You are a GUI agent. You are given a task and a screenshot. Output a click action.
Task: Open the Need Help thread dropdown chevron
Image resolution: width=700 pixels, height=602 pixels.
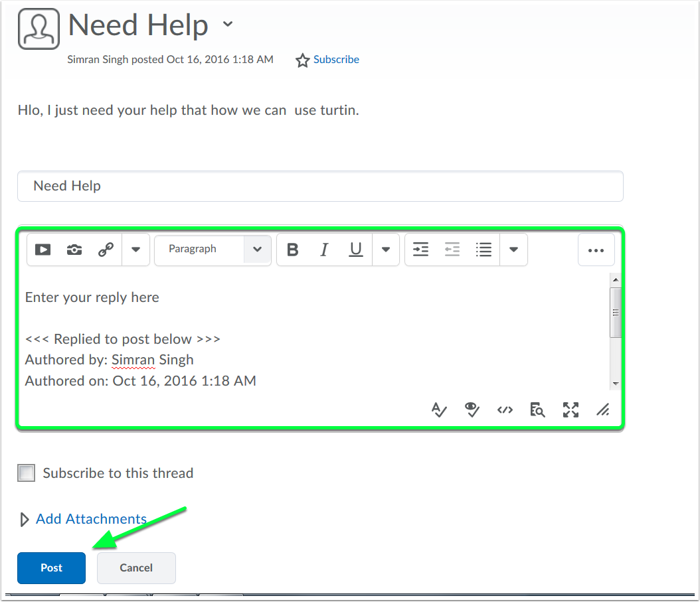point(228,24)
